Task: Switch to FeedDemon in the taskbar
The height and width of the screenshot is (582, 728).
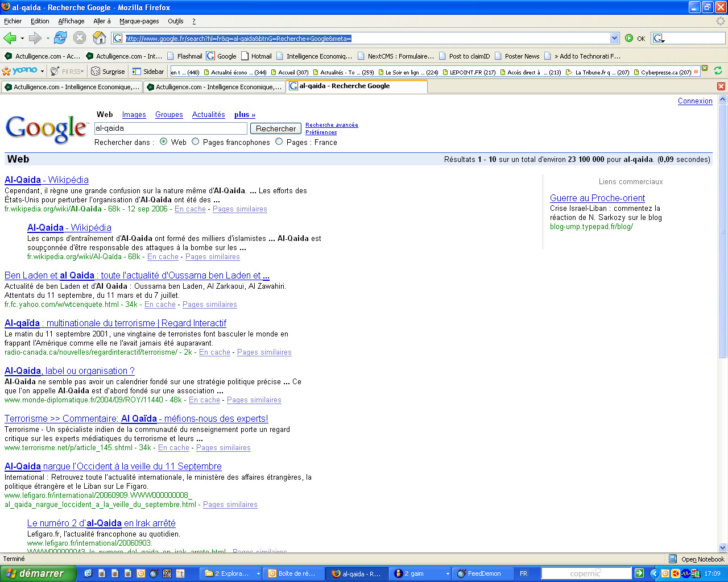Action: click(x=482, y=573)
